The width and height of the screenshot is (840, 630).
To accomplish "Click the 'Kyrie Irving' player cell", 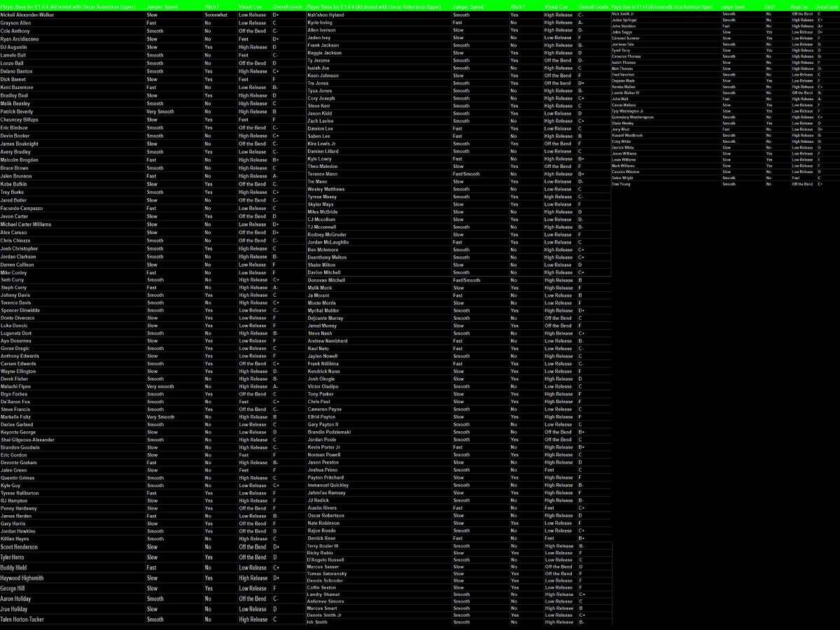I will point(321,22).
